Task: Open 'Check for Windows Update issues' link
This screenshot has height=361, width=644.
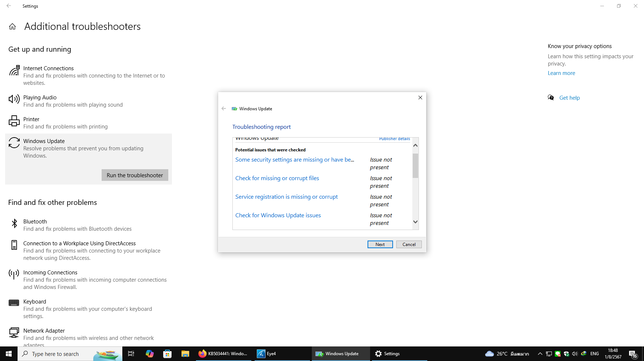Action: pos(278,215)
